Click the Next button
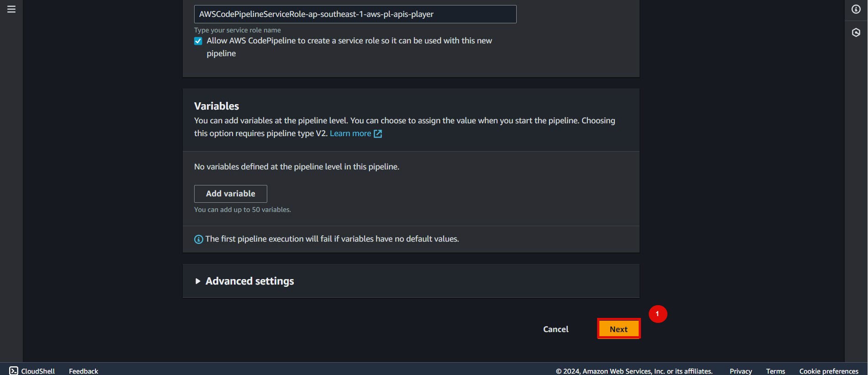 click(x=619, y=329)
